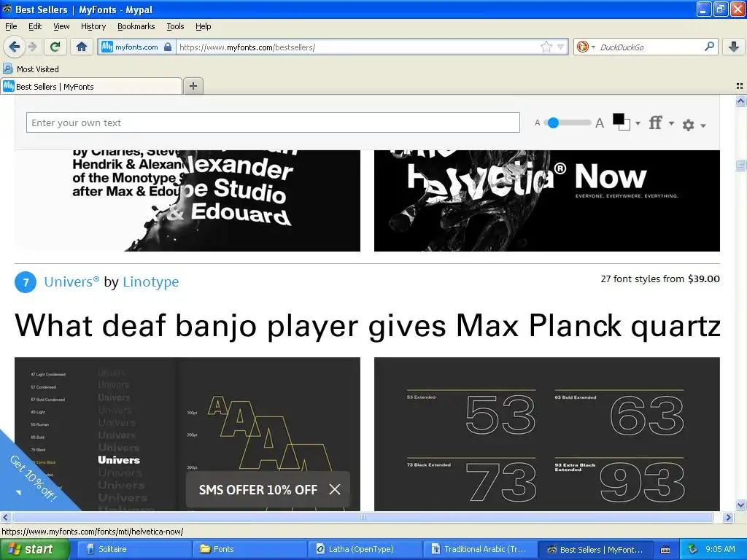The width and height of the screenshot is (747, 560).
Task: Switch to Traditional Arabic taskbar window
Action: pos(480,549)
